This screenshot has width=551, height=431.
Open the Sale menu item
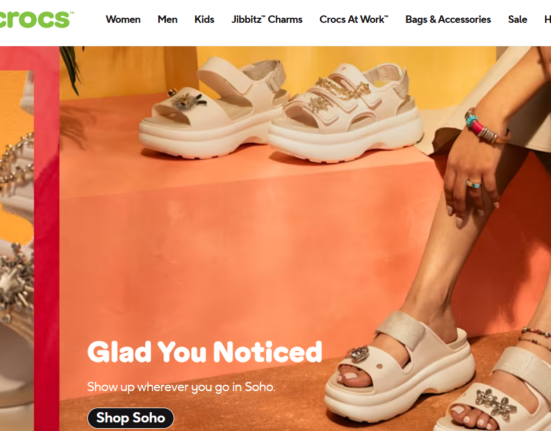tap(517, 19)
